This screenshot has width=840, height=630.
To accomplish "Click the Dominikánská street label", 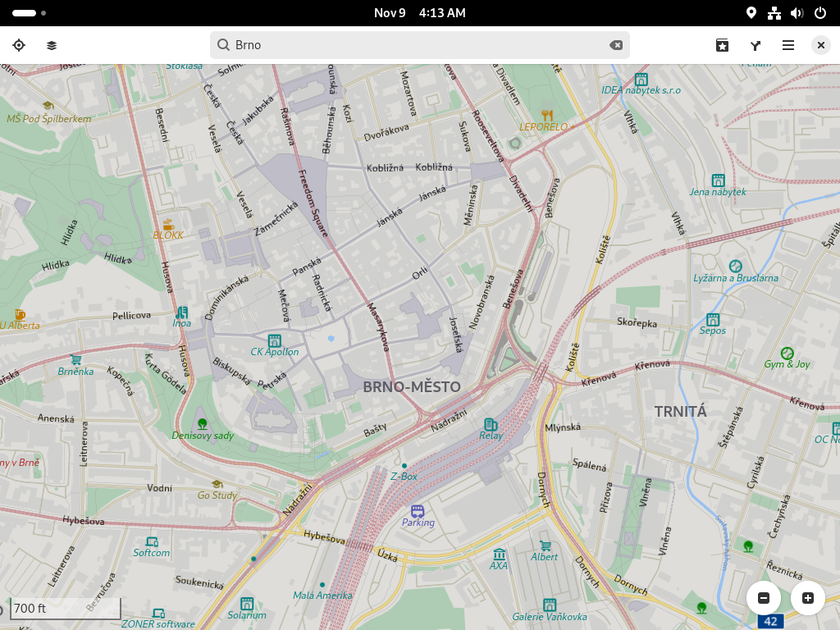I will coord(226,298).
